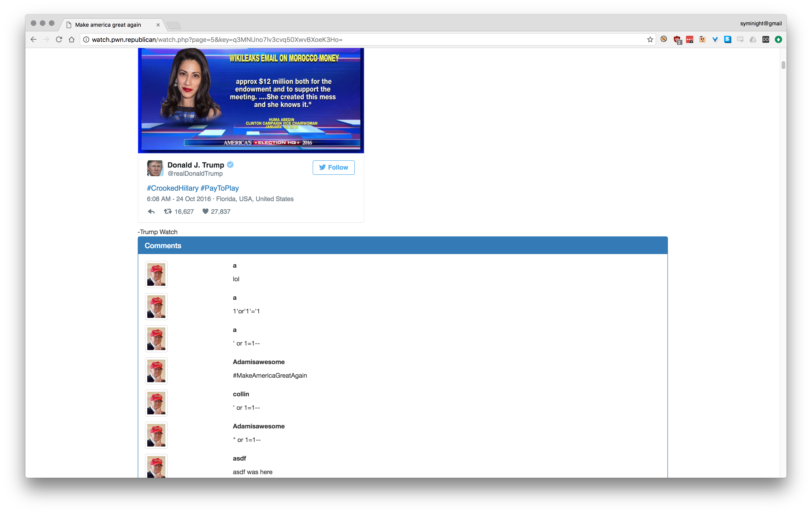The height and width of the screenshot is (514, 812).
Task: Click the uBlock Origin extension icon
Action: click(677, 40)
